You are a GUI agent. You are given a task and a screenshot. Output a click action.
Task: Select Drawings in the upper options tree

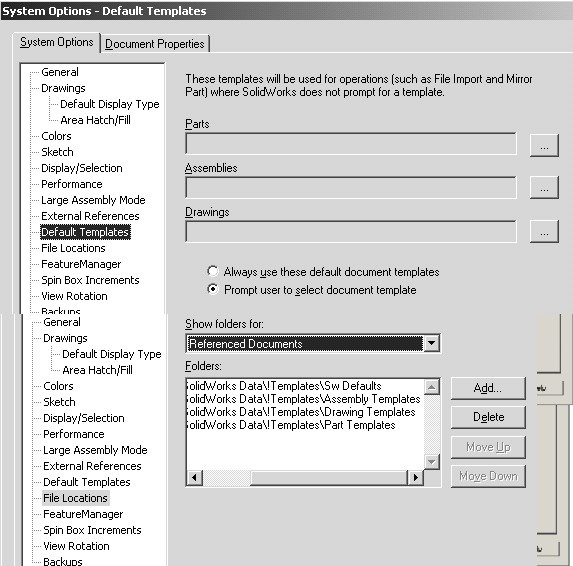point(63,88)
